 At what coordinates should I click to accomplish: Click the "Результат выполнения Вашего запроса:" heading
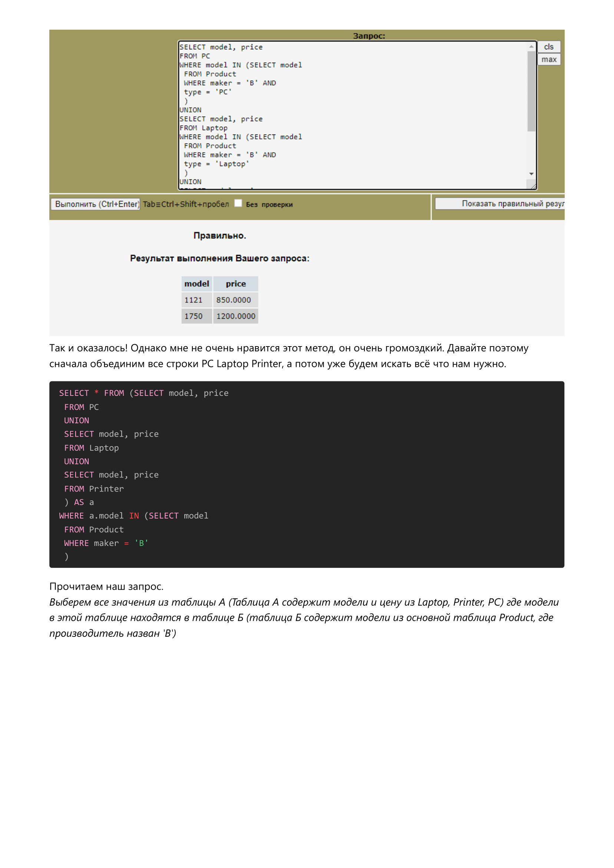point(220,258)
